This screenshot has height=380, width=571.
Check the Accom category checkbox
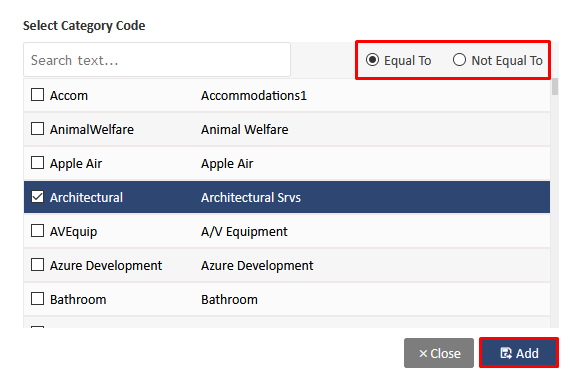(x=38, y=95)
